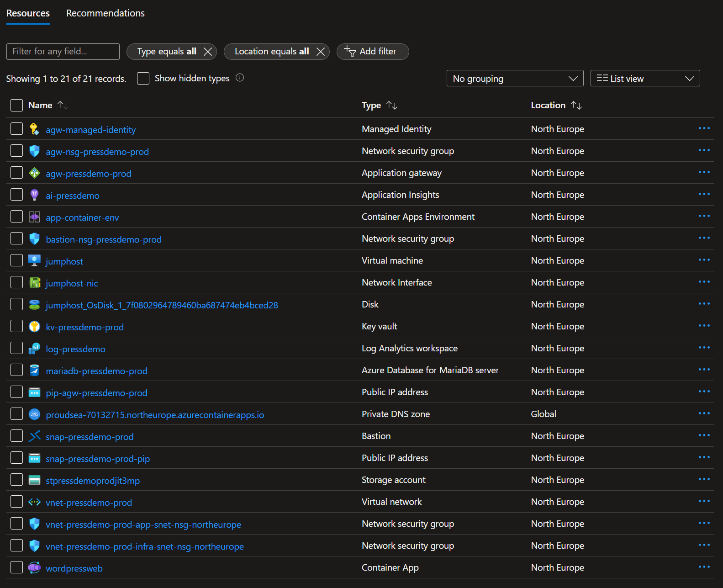723x588 pixels.
Task: Click the 'Global' location cell
Action: 544,414
